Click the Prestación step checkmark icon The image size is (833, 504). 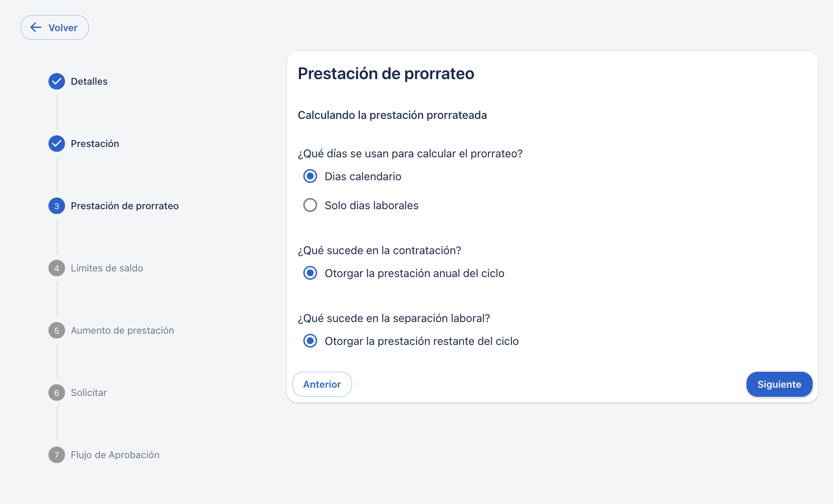click(x=57, y=144)
